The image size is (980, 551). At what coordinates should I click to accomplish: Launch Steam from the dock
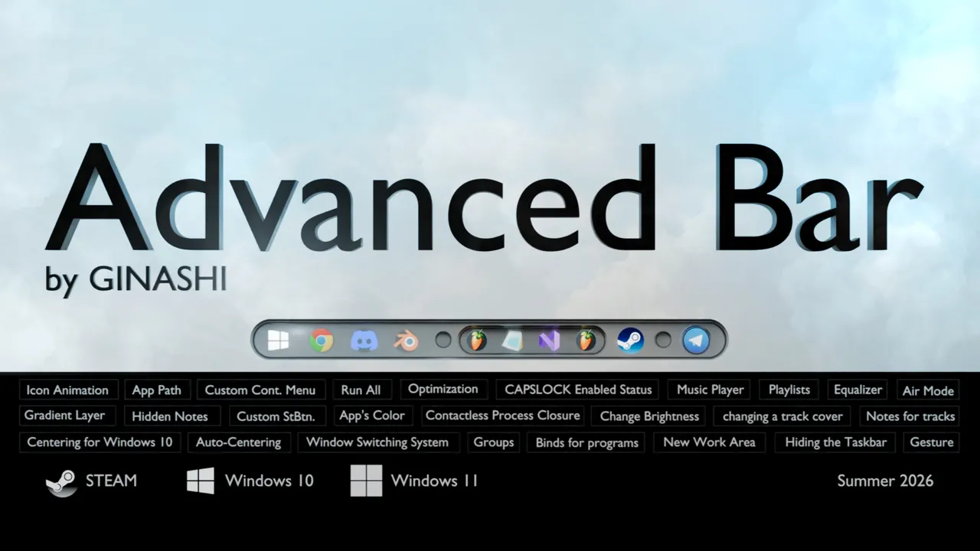tap(630, 341)
